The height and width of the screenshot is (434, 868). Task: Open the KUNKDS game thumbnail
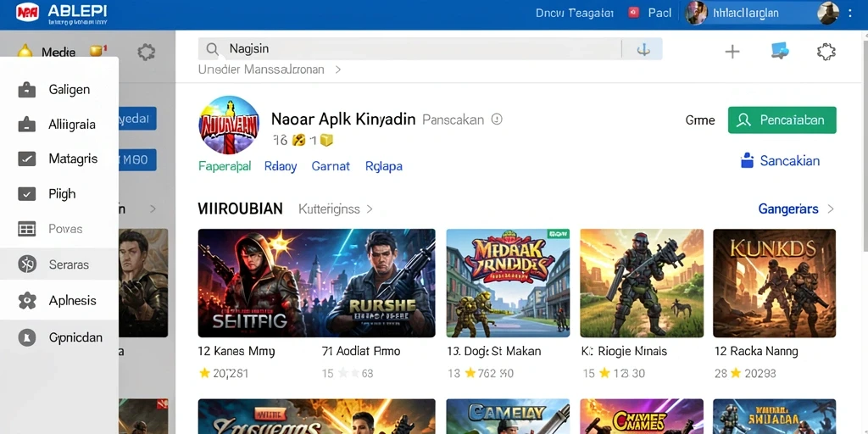point(775,283)
